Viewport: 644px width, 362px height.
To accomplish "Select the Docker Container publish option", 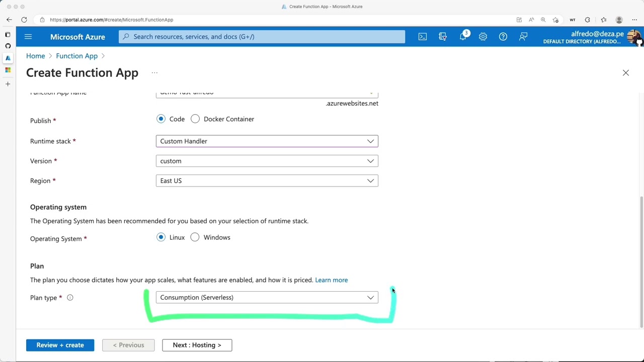I will [x=195, y=119].
